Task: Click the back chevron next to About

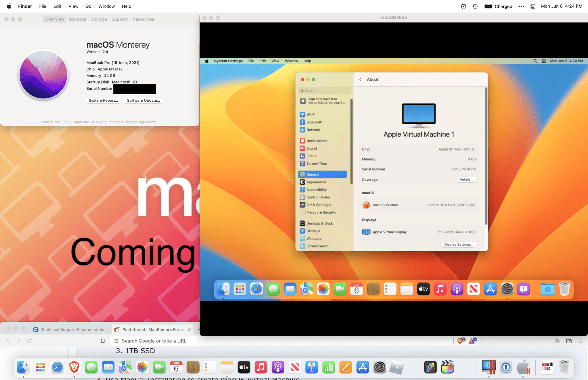Action: (x=360, y=79)
